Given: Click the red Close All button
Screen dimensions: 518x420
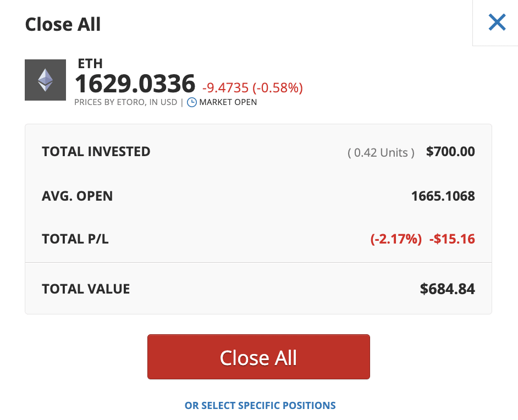Looking at the screenshot, I should click(258, 357).
